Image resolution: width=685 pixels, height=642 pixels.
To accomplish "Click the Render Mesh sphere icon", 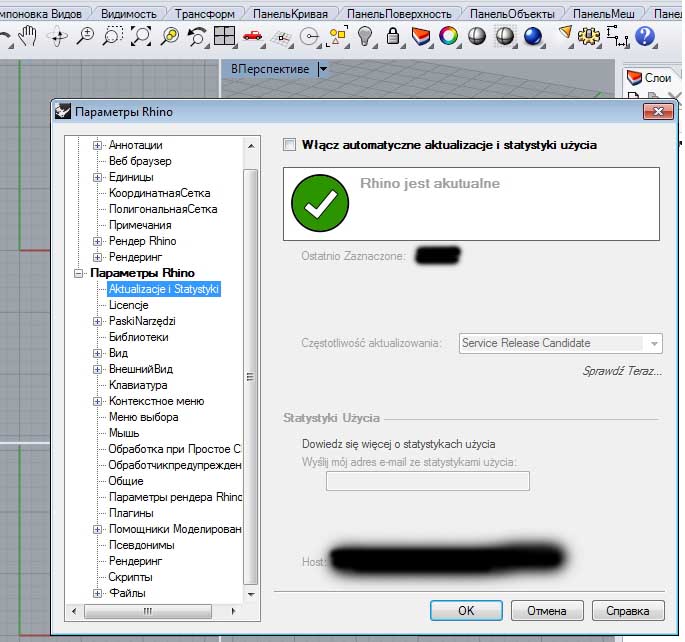I will pyautogui.click(x=505, y=36).
